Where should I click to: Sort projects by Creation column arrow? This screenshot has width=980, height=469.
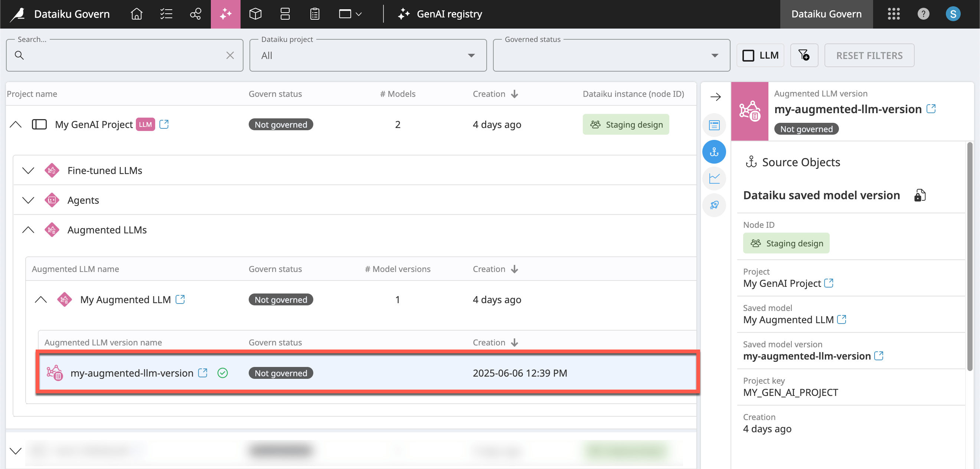pos(514,94)
